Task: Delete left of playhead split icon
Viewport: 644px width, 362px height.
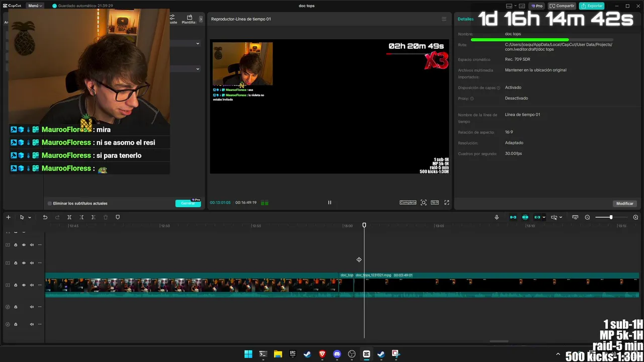Action: (81, 217)
